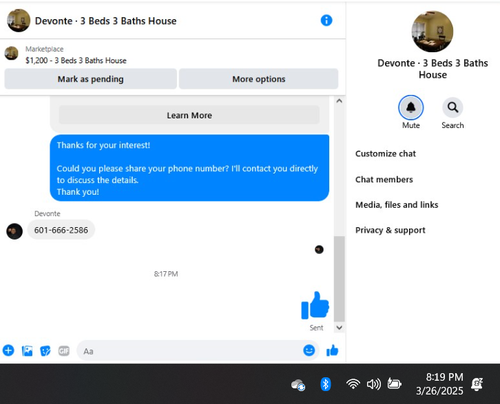Open more actions with the plus icon
Image resolution: width=500 pixels, height=404 pixels.
(8, 350)
